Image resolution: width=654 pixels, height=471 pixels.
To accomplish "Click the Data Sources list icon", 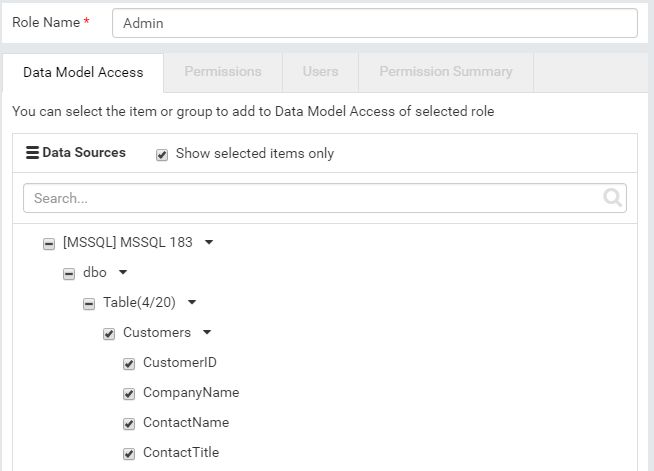I will [32, 153].
